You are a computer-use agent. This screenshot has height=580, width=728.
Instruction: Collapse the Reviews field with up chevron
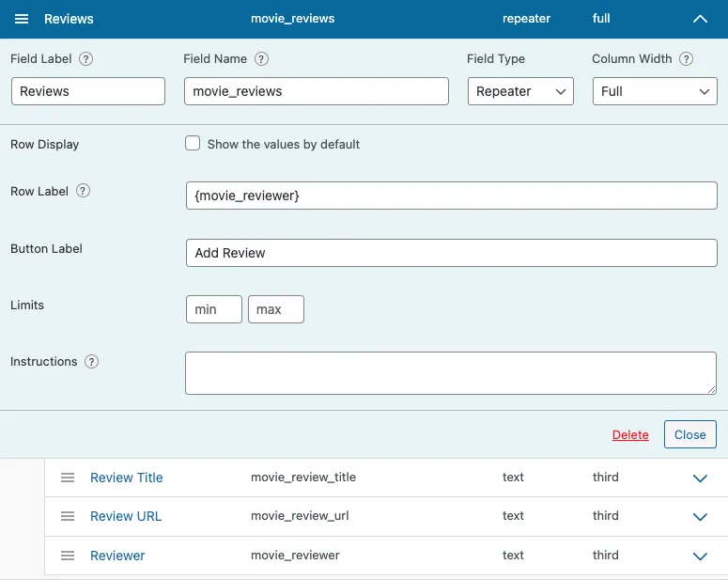coord(700,19)
